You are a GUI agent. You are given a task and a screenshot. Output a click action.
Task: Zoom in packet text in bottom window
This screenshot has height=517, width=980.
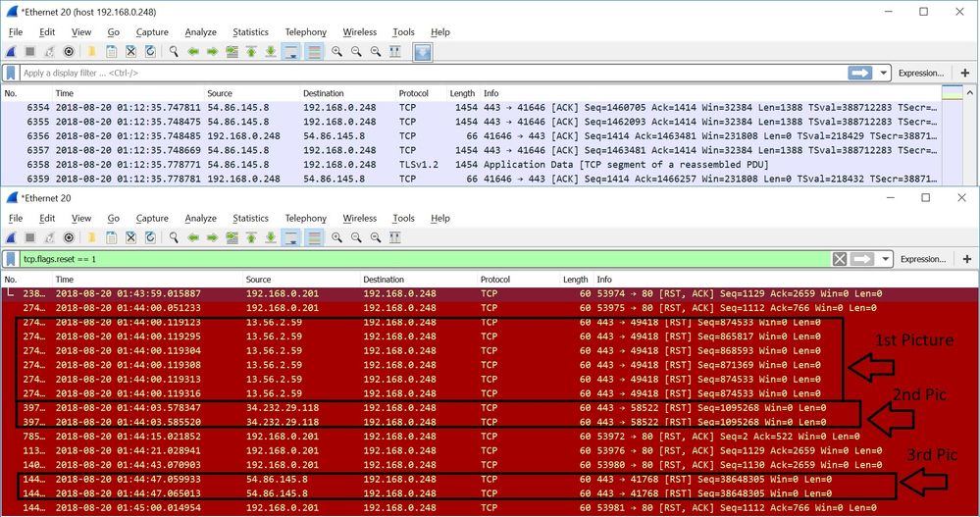tap(336, 237)
